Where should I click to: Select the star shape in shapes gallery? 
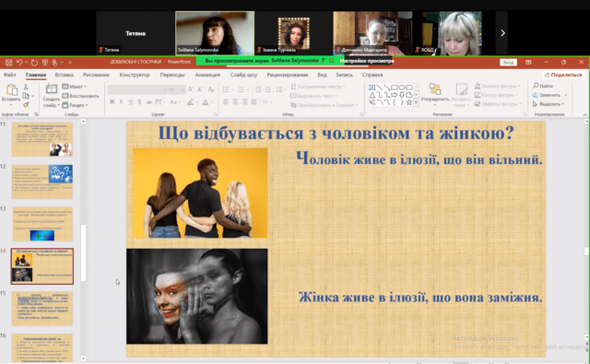[409, 102]
